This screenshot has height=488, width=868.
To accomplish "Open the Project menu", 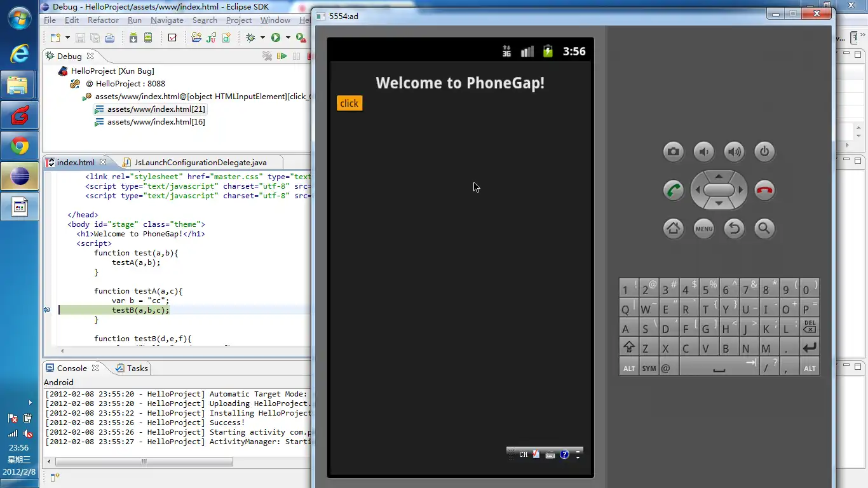I will (x=239, y=20).
